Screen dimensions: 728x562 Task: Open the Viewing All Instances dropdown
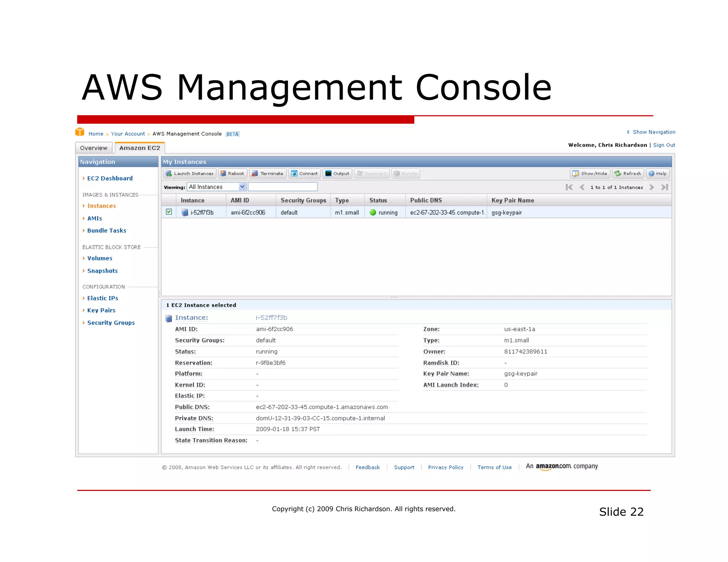click(x=216, y=187)
